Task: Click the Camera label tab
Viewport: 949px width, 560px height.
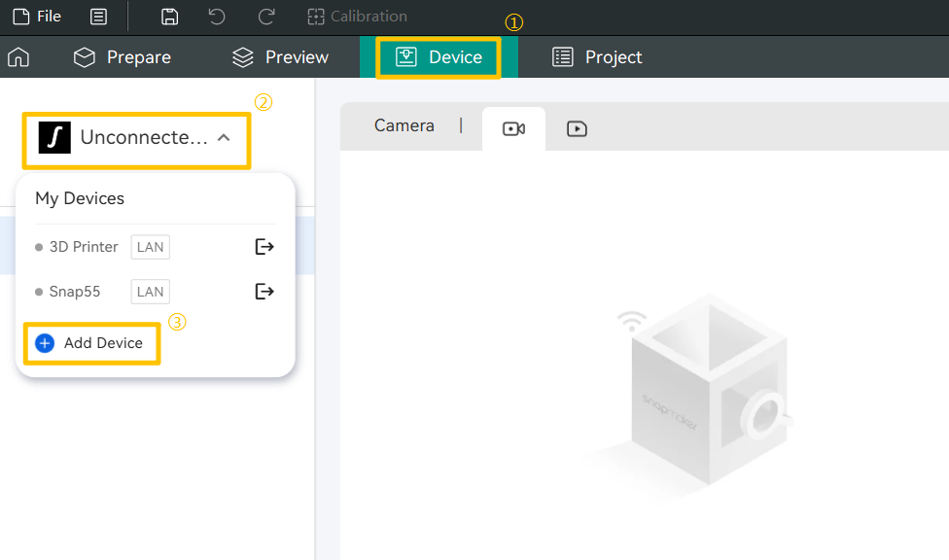Action: pyautogui.click(x=404, y=125)
